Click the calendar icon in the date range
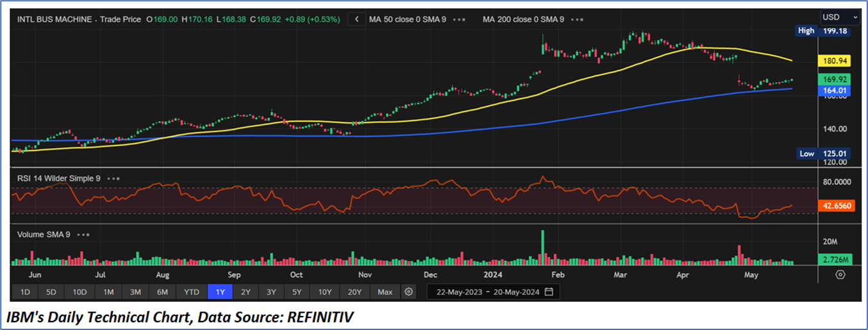The height and width of the screenshot is (330, 868). [x=549, y=292]
